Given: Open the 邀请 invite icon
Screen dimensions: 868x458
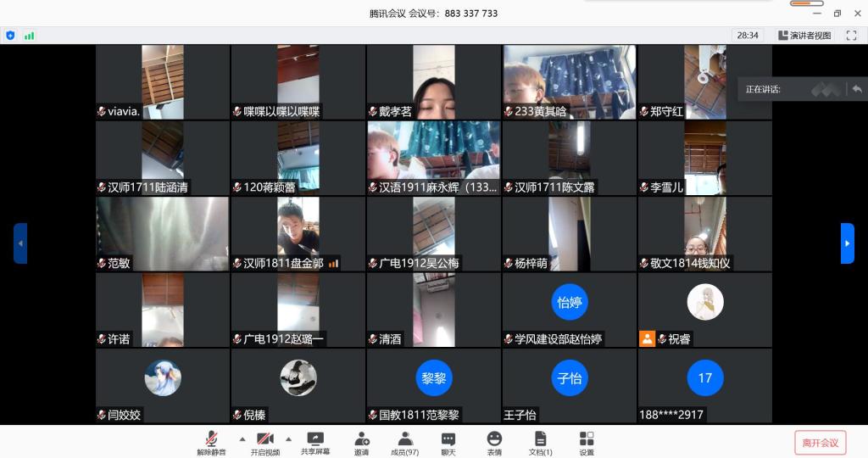Looking at the screenshot, I should coord(362,442).
